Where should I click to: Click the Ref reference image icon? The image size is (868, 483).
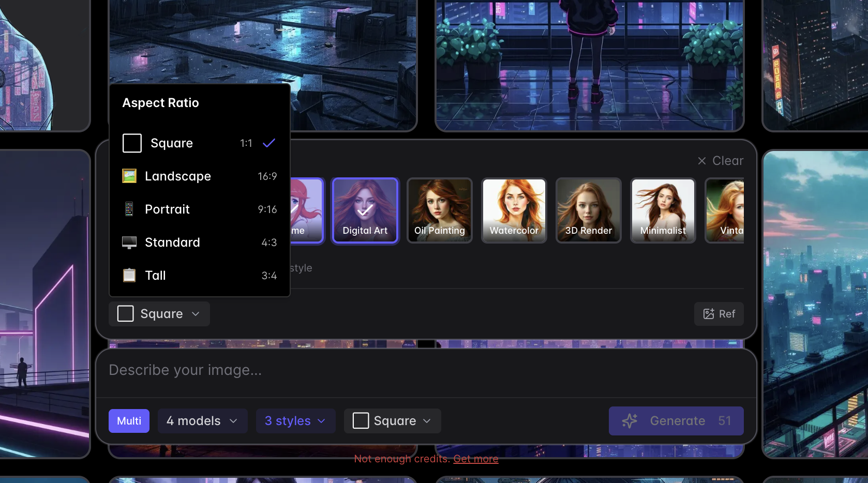[708, 313]
